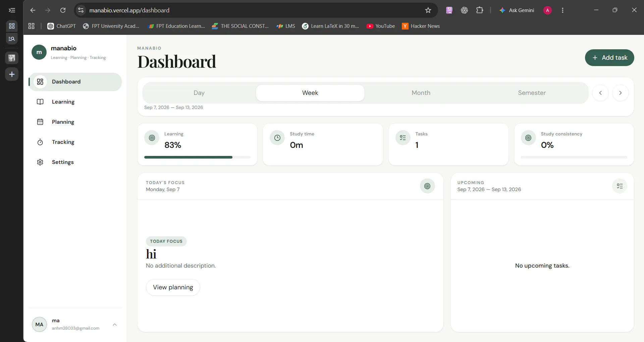Click the focus task title "hi"

click(151, 254)
